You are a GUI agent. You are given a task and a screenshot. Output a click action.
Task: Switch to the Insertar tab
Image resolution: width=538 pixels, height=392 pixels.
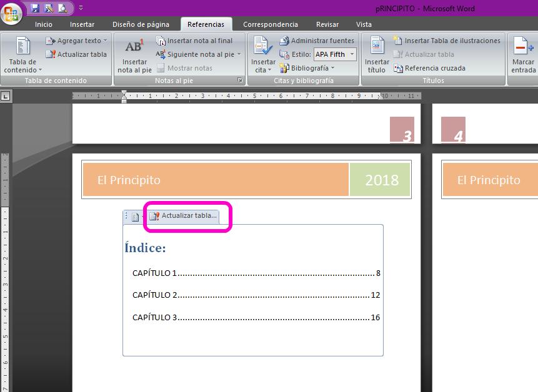pos(82,24)
